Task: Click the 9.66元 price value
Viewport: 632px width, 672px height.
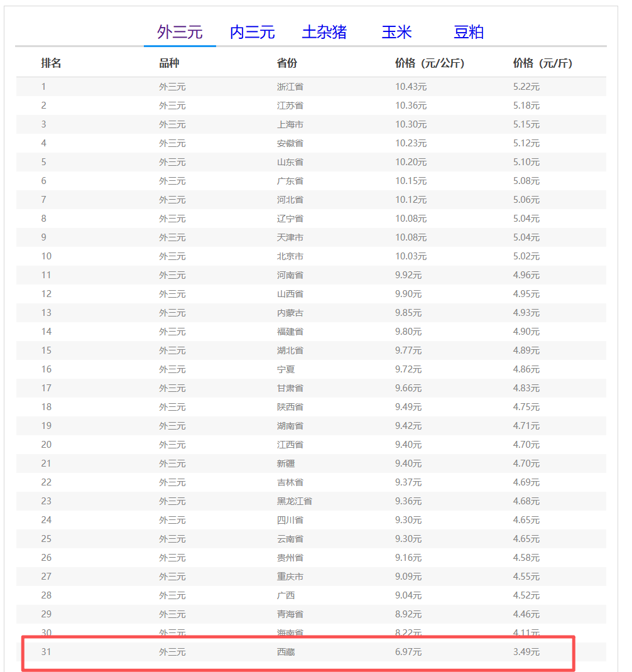Action: (x=408, y=388)
